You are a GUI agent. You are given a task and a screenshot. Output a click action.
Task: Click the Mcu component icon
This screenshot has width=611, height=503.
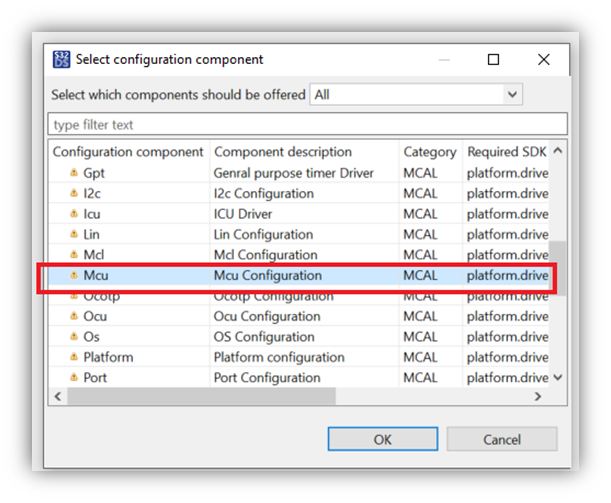click(74, 275)
